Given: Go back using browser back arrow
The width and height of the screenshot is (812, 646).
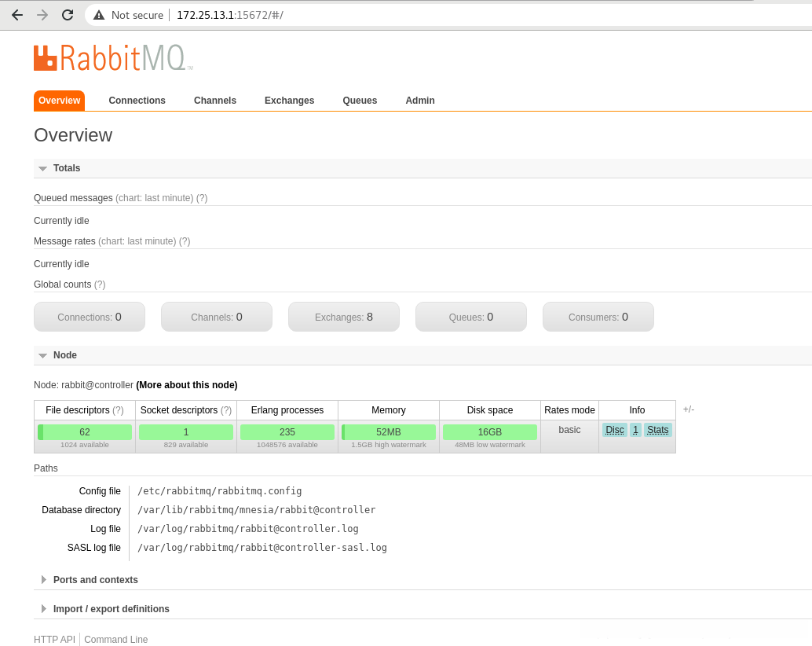Looking at the screenshot, I should pos(17,15).
